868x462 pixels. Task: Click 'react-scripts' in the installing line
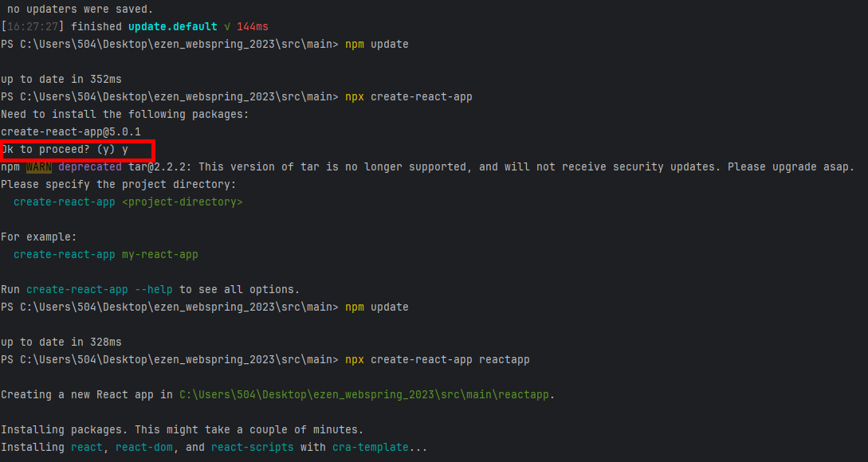(x=253, y=447)
